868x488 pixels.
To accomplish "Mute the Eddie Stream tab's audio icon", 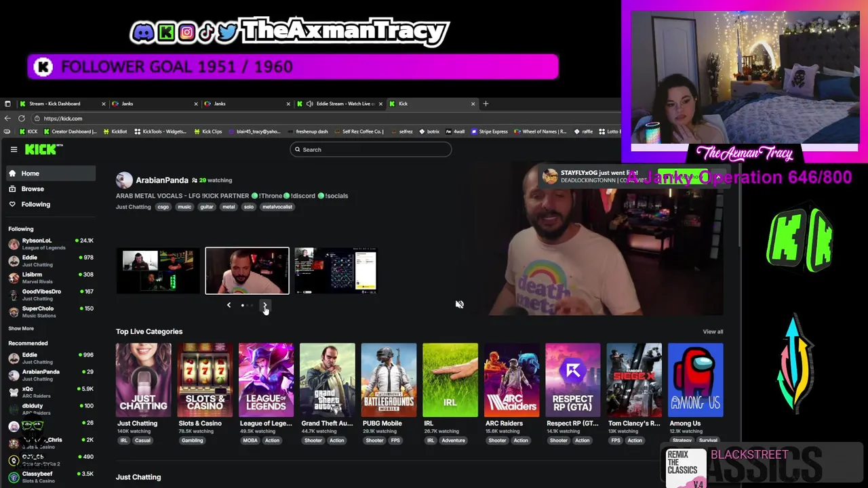I will [310, 104].
